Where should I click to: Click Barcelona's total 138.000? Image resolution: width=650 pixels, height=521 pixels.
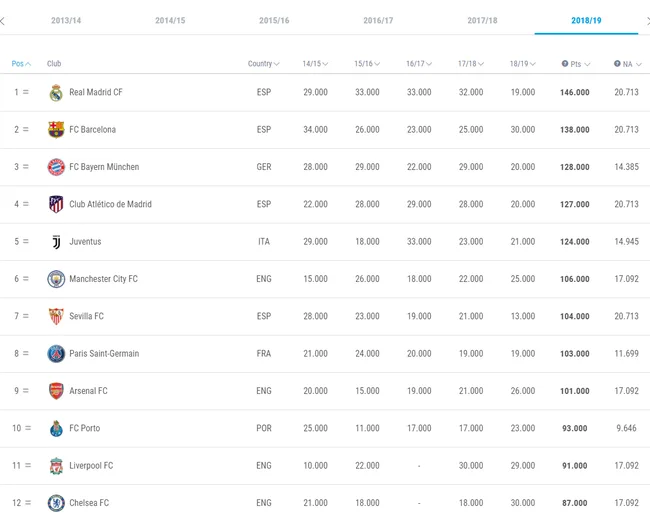click(575, 130)
